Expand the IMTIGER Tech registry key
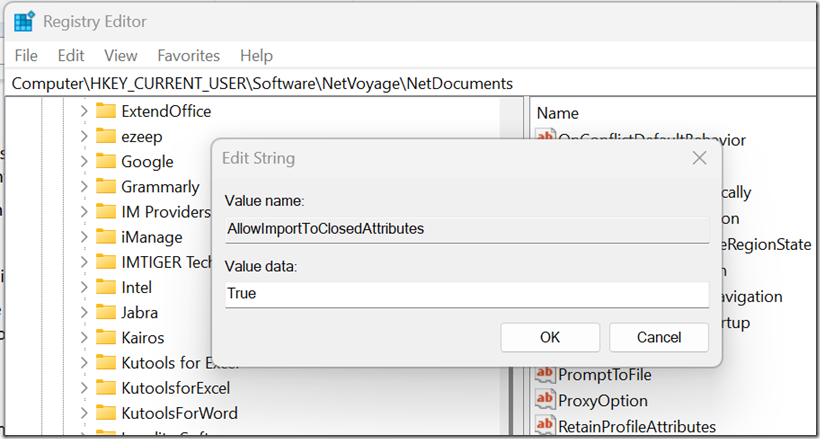Screen dimensions: 820x439 click(x=84, y=262)
